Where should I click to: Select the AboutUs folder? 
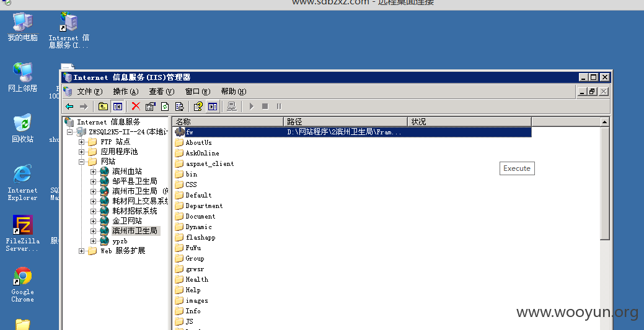[199, 142]
